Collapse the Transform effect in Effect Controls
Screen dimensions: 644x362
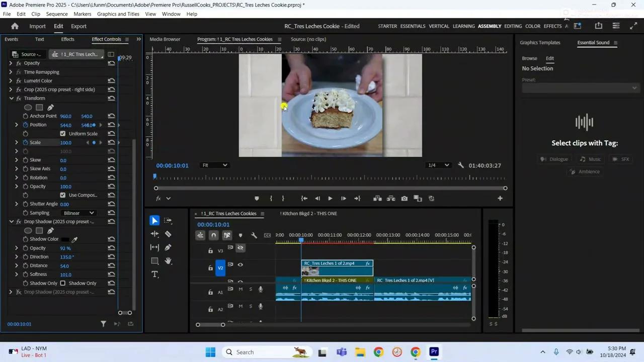(x=11, y=98)
